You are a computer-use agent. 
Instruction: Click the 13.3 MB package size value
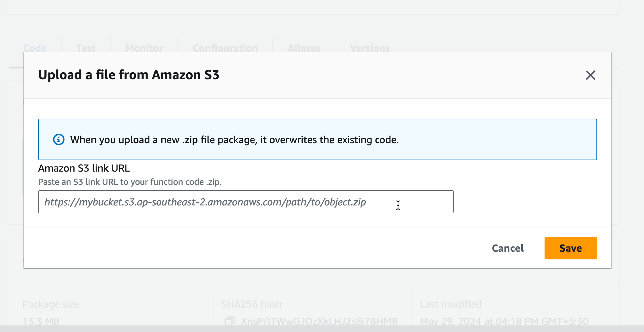point(41,321)
